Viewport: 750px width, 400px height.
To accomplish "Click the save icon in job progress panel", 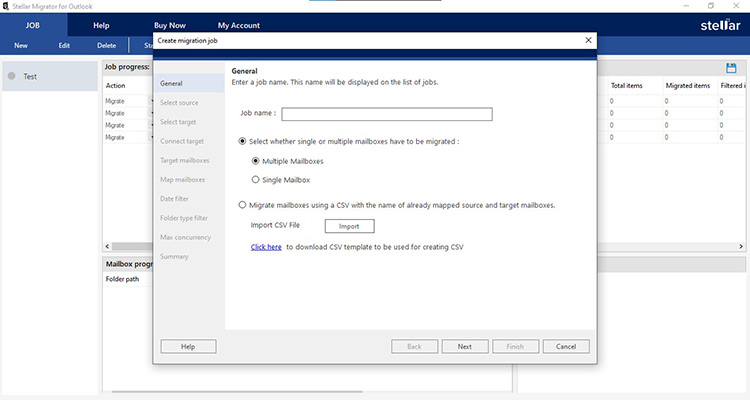I will pos(731,68).
